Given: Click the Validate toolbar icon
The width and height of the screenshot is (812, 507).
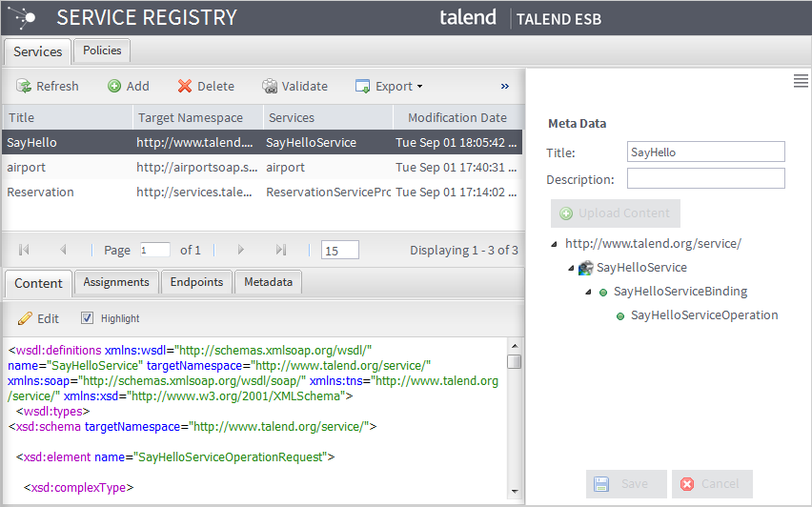Looking at the screenshot, I should tap(271, 87).
